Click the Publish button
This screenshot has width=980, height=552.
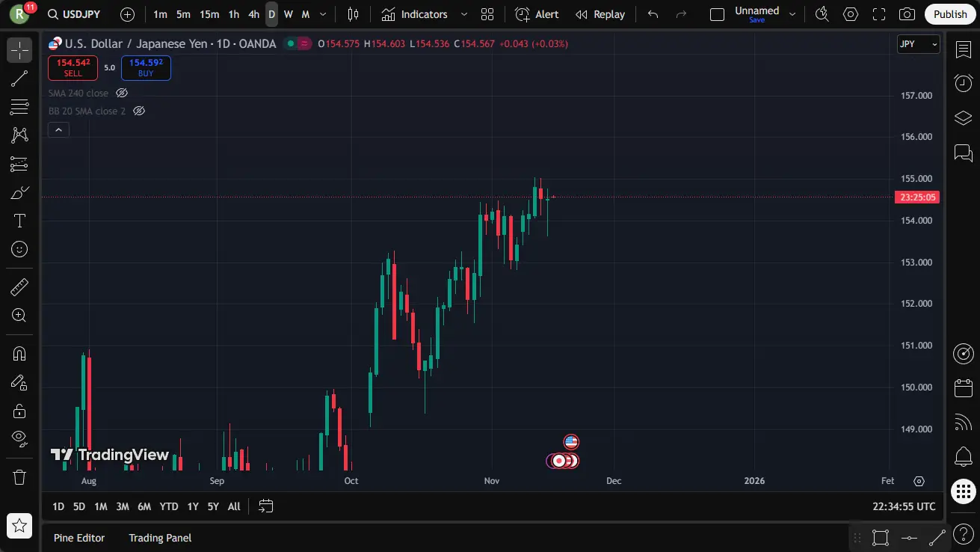(x=950, y=14)
